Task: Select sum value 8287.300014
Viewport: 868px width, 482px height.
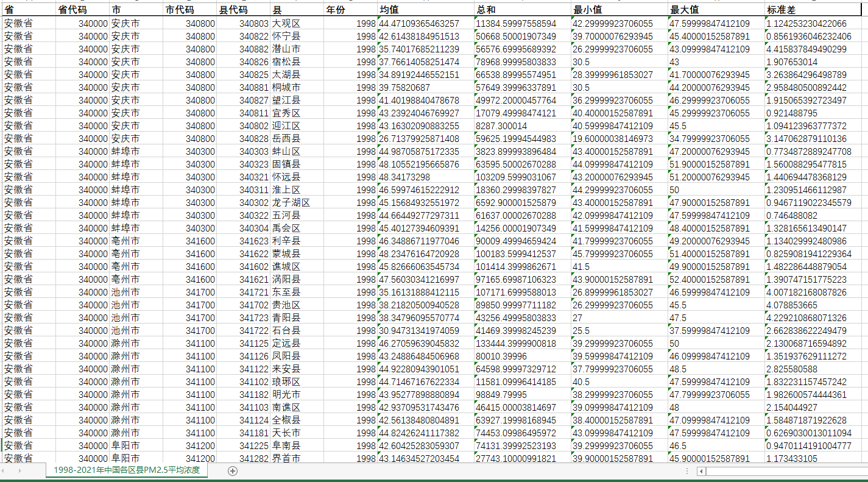Action: pyautogui.click(x=523, y=126)
